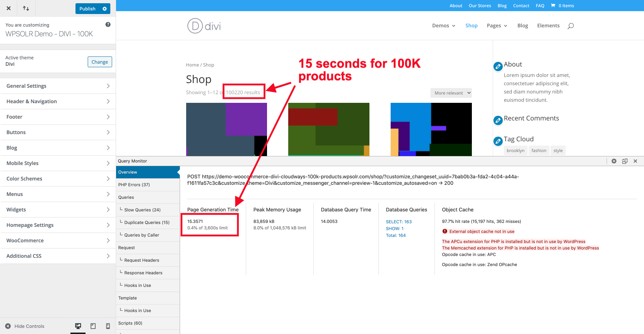
Task: Click the Divi logo
Action: click(x=204, y=26)
